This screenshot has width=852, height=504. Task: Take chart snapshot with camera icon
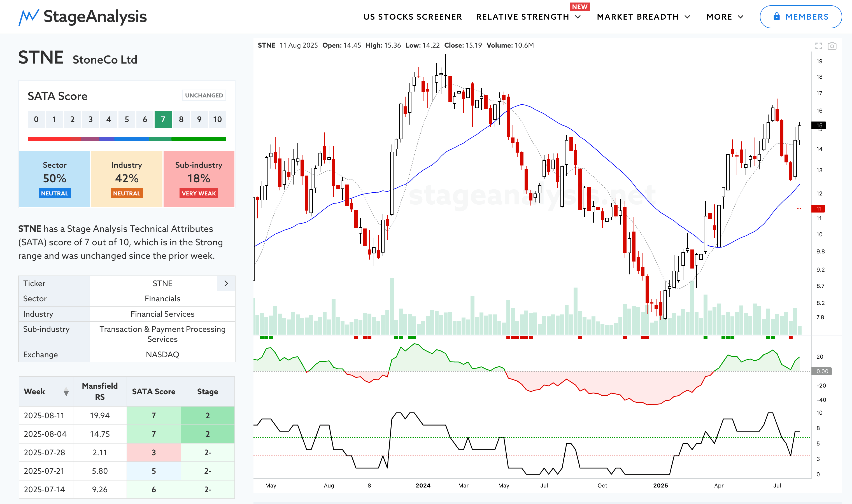832,46
